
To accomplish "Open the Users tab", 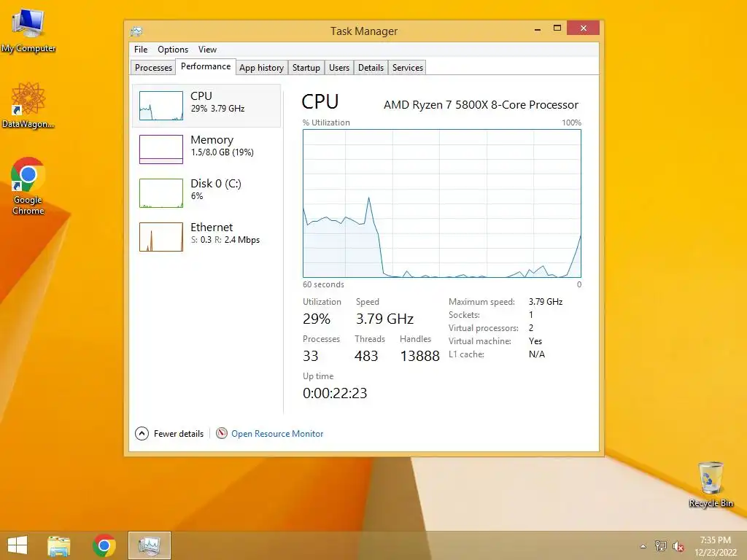I will pos(339,68).
